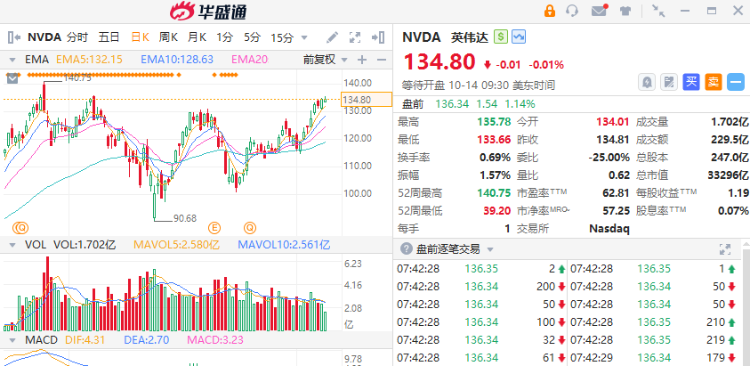Open the skin theme shirt icon
Viewport: 750px width, 366px height.
(x=625, y=11)
